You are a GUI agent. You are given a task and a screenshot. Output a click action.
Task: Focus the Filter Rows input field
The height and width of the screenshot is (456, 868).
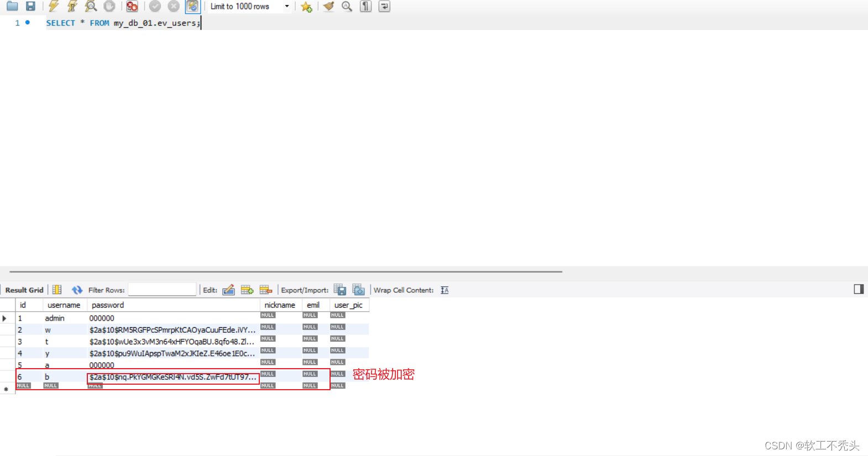point(162,290)
